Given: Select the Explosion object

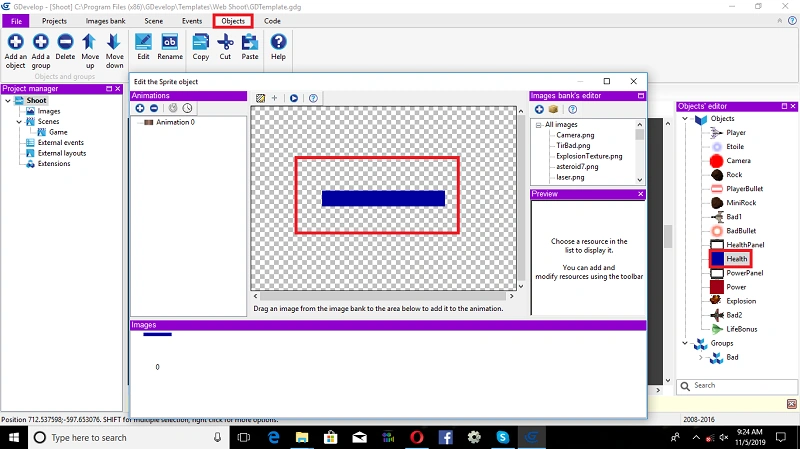Looking at the screenshot, I should pyautogui.click(x=741, y=301).
